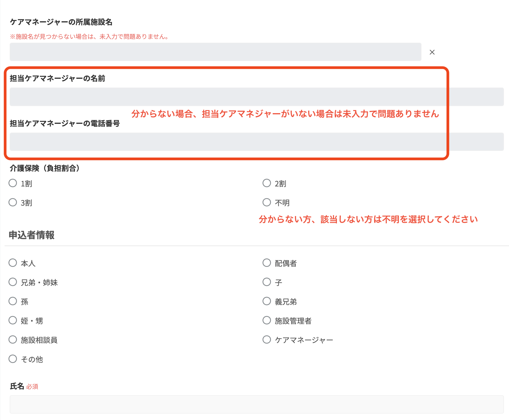Clear the 所属施設名 input with the × button
This screenshot has height=420, width=509.
[432, 52]
